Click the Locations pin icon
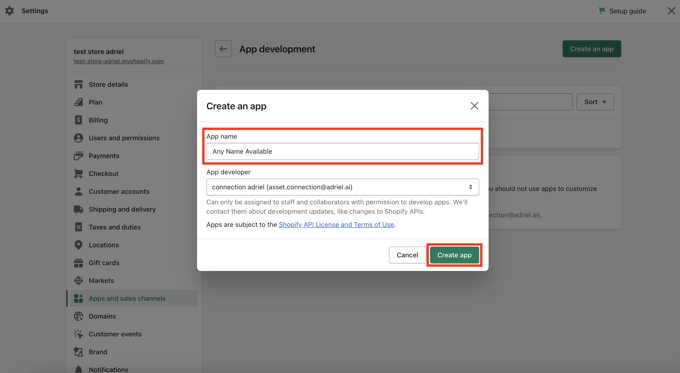 pyautogui.click(x=78, y=245)
